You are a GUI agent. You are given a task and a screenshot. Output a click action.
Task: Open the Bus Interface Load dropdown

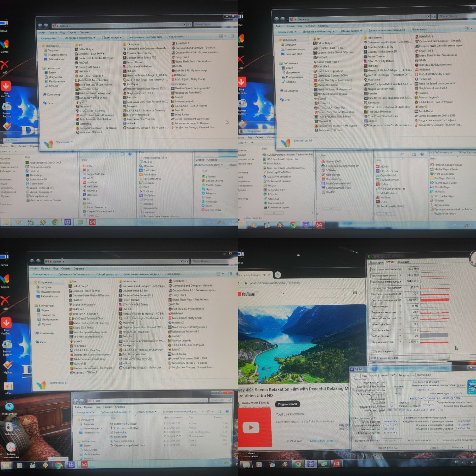tap(400, 330)
